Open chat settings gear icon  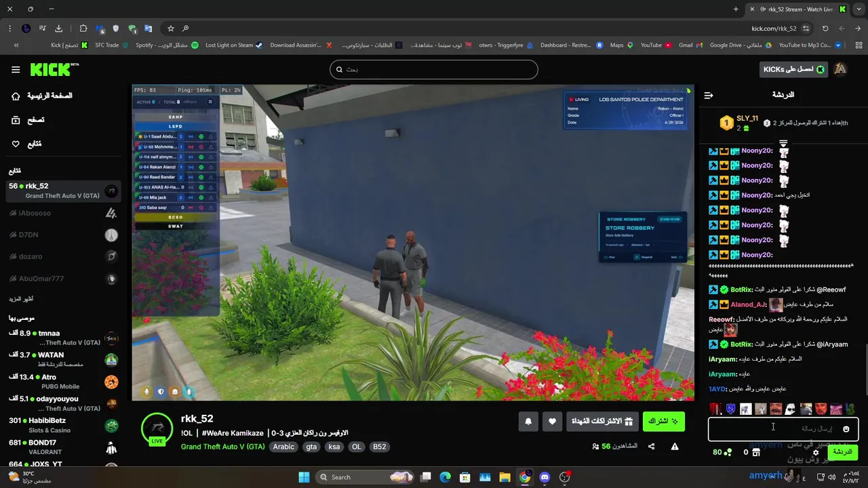coord(816,452)
